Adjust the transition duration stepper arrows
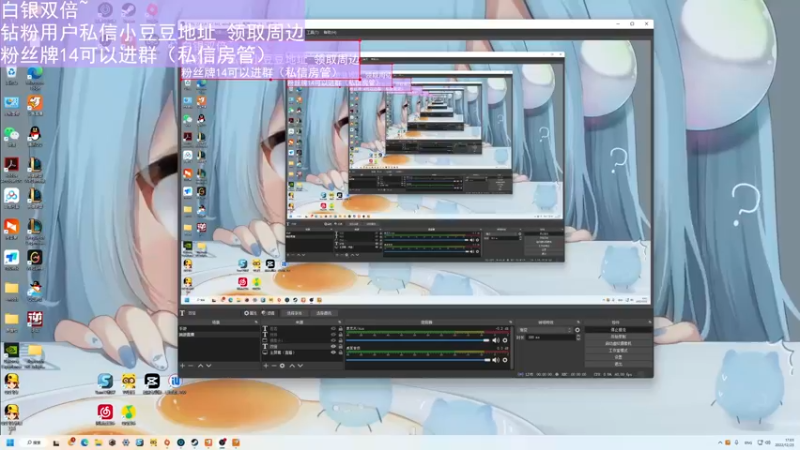 tap(579, 337)
